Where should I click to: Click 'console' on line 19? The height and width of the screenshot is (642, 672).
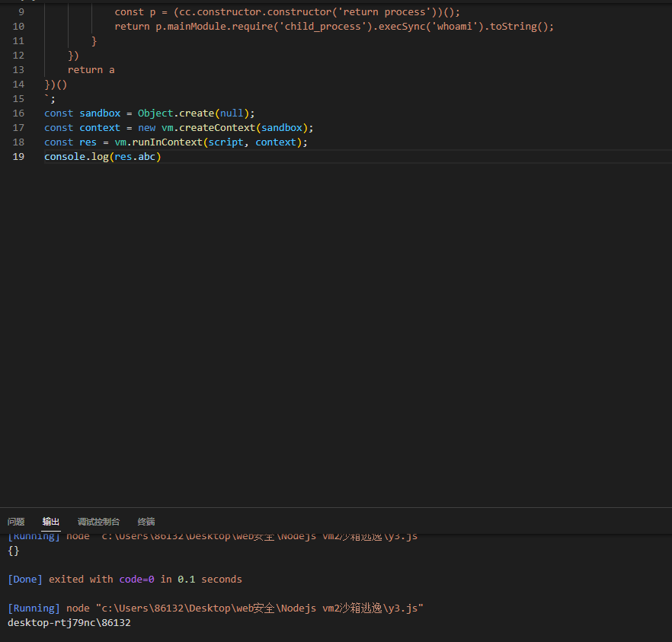click(x=65, y=157)
